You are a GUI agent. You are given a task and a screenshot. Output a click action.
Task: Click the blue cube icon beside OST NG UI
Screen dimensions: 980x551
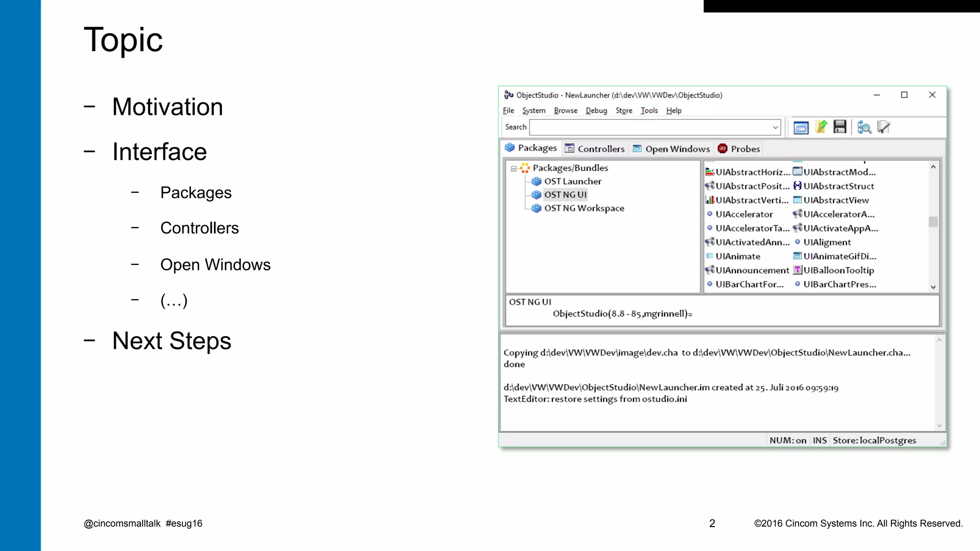(536, 195)
